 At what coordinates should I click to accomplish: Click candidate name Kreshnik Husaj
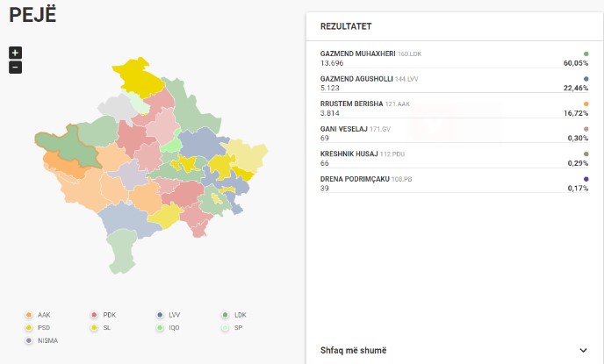pos(349,153)
